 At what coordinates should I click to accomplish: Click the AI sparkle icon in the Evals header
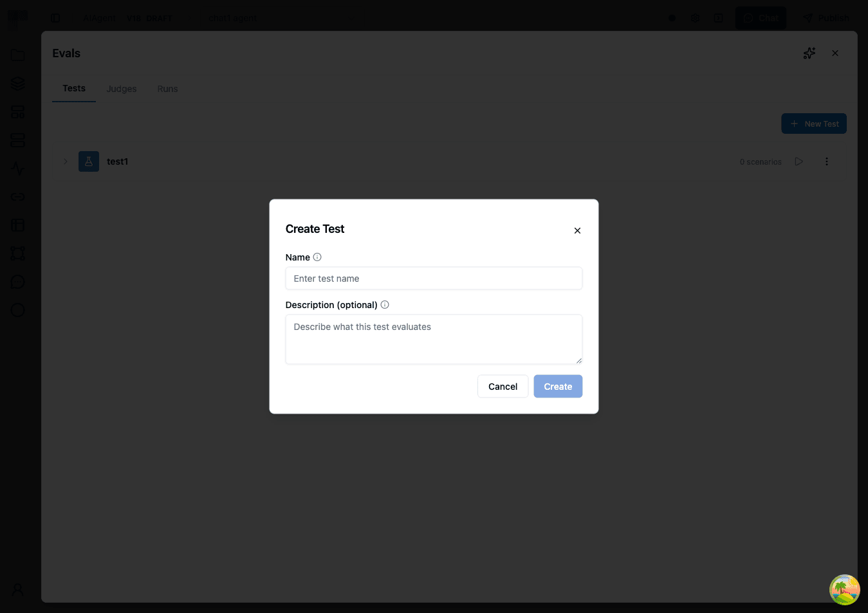[x=809, y=53]
